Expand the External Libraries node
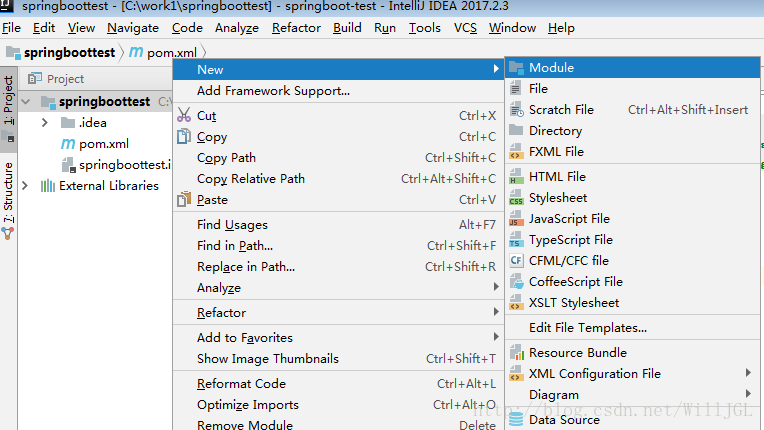764x430 pixels. point(27,186)
